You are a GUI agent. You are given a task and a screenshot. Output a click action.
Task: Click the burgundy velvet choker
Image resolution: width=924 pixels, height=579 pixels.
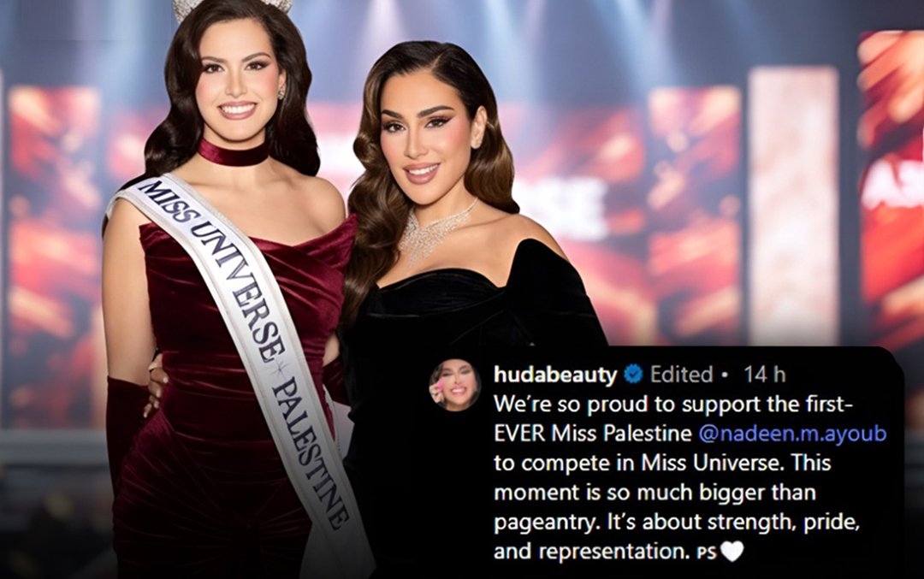click(x=234, y=153)
